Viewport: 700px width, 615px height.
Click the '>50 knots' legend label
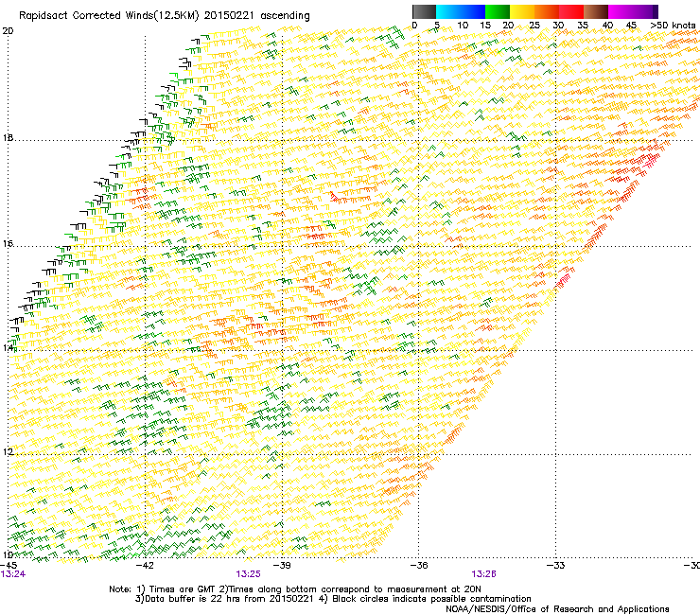click(x=673, y=25)
